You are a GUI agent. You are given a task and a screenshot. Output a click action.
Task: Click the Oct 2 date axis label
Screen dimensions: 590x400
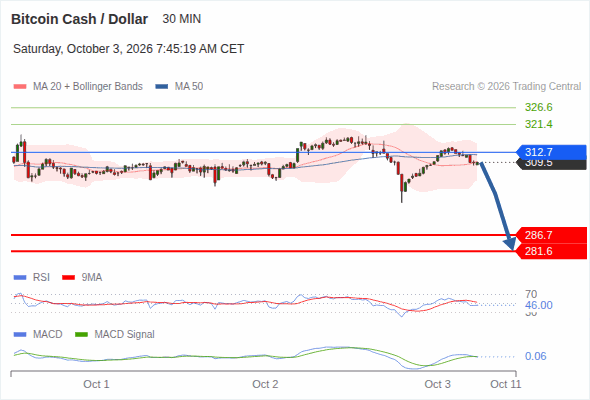click(x=265, y=384)
